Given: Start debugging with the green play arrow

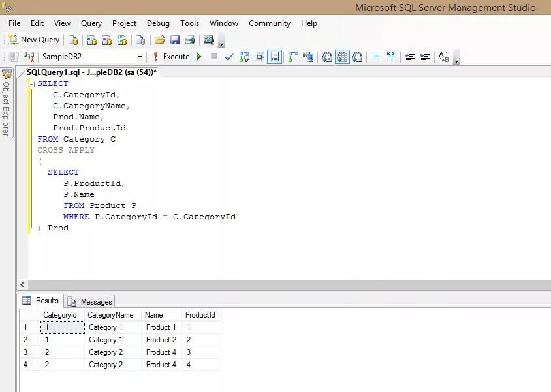Looking at the screenshot, I should tap(199, 57).
